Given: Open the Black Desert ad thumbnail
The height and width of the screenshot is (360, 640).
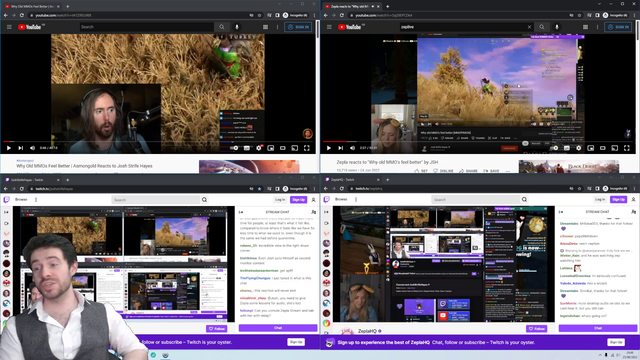Looking at the screenshot, I should (x=569, y=167).
